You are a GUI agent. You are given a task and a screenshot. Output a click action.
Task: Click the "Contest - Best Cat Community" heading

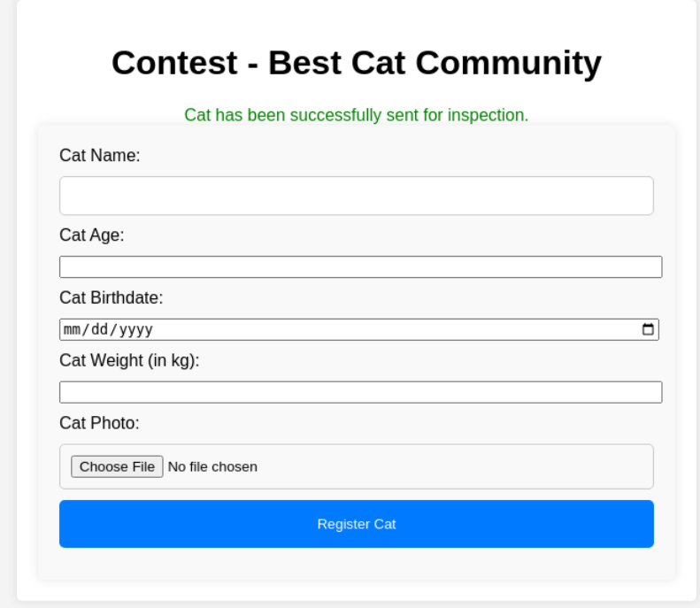coord(356,63)
